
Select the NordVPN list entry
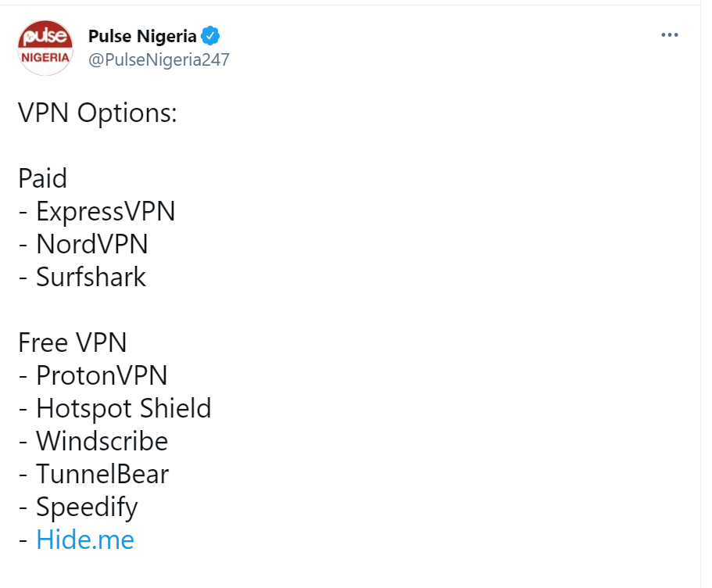point(92,244)
